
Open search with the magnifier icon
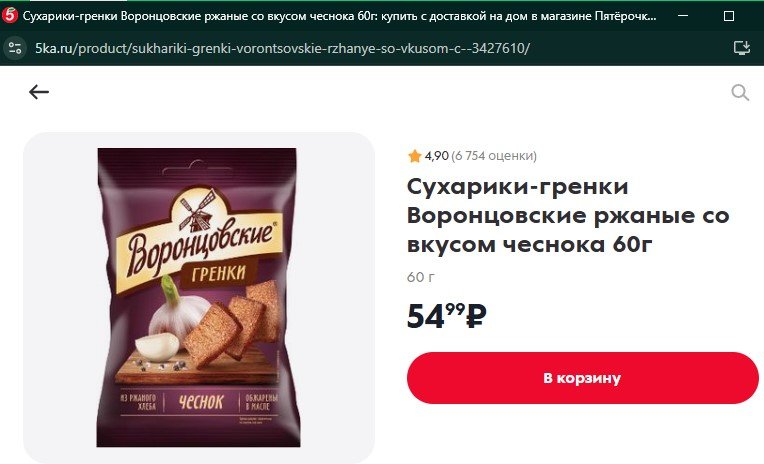tap(740, 92)
